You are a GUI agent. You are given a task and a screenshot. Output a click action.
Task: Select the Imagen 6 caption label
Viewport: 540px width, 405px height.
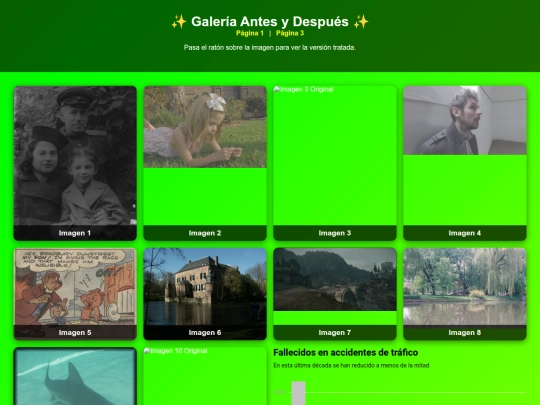205,332
